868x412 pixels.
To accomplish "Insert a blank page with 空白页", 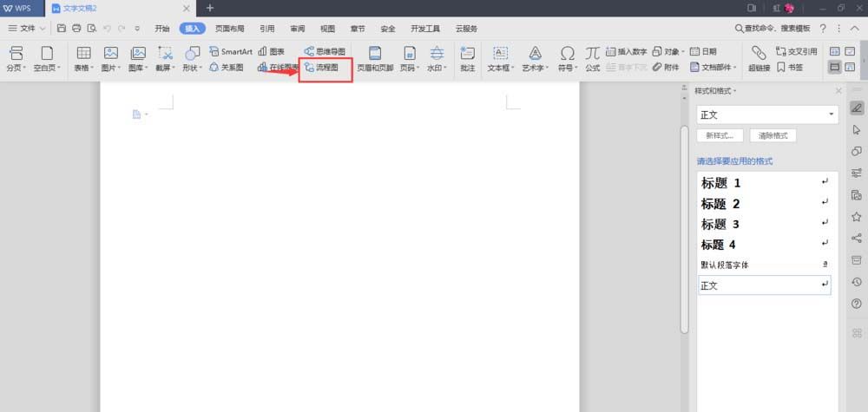I will tap(47, 59).
